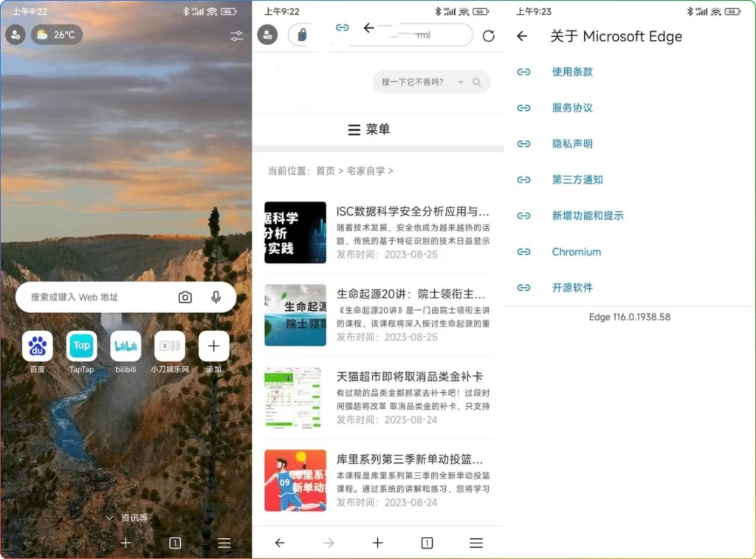Tap the search or enter Web address box
This screenshot has width=756, height=559.
tap(126, 297)
